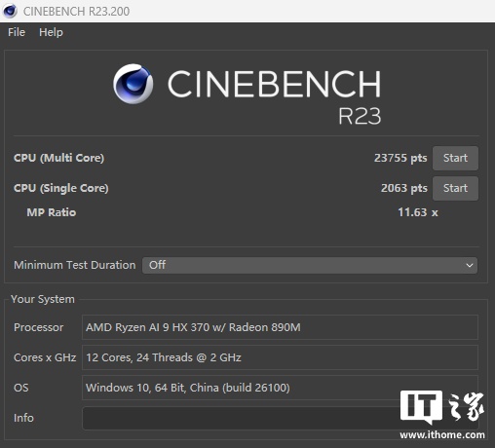The image size is (495, 448).
Task: Click the CPU (Multi Core) label
Action: [58, 158]
